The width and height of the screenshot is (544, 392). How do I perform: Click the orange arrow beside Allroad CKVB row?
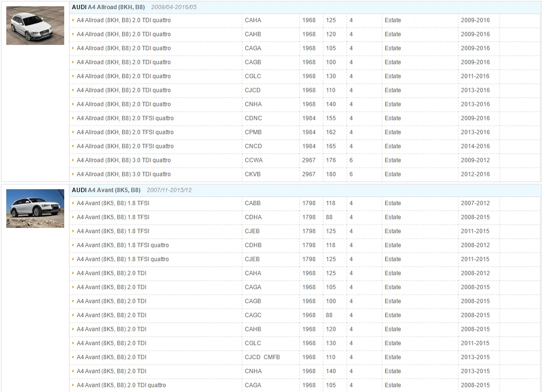click(x=73, y=174)
